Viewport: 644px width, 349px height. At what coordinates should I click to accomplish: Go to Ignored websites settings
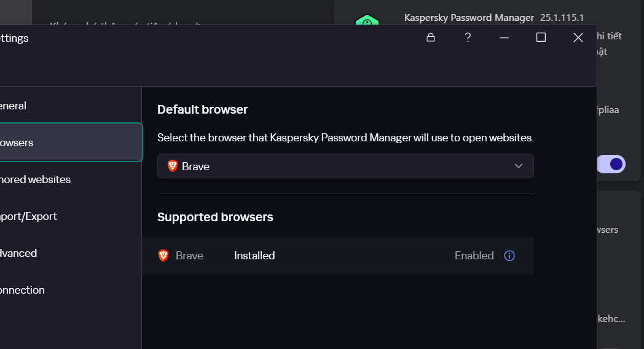pos(35,179)
